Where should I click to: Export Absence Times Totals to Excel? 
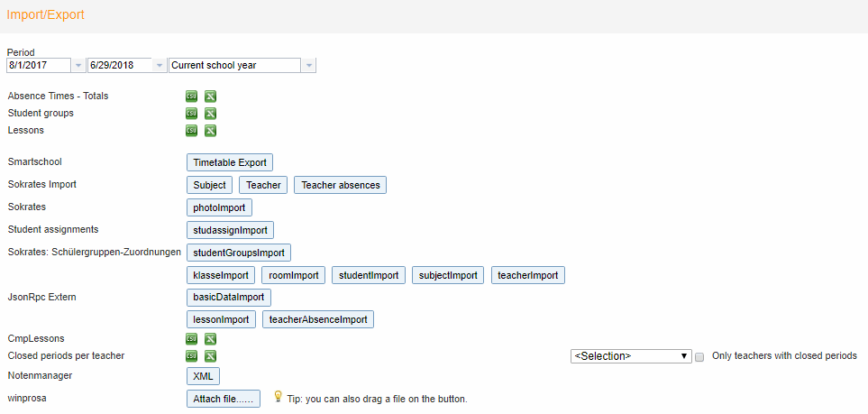pos(210,97)
